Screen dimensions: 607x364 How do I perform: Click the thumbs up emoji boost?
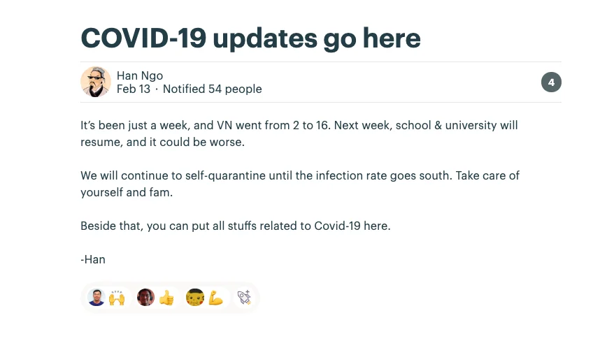[x=166, y=298]
